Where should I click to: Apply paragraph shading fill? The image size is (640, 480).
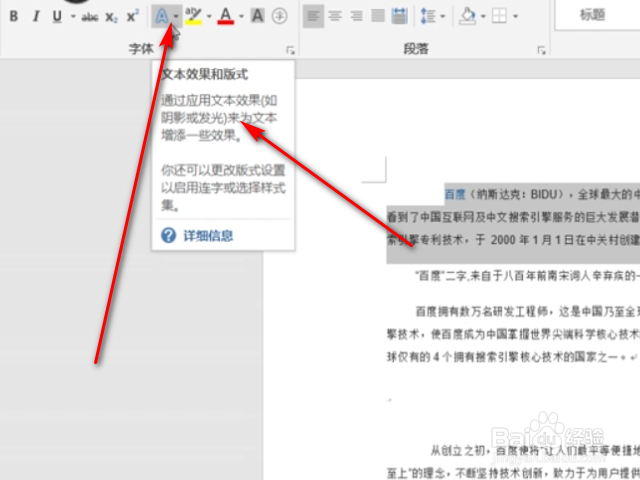468,16
